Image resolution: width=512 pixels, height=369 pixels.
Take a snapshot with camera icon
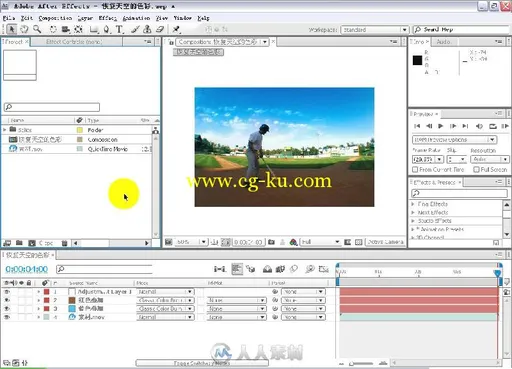click(271, 242)
